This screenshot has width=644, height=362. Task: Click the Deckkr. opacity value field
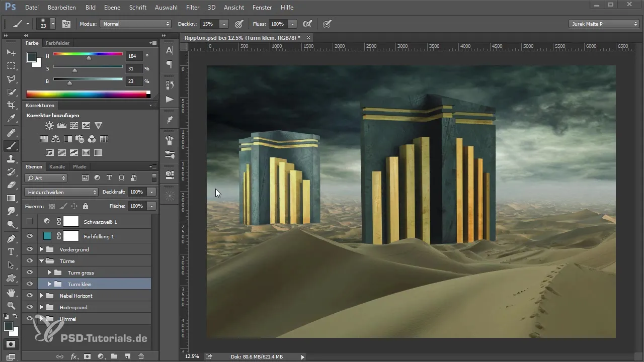pyautogui.click(x=209, y=24)
